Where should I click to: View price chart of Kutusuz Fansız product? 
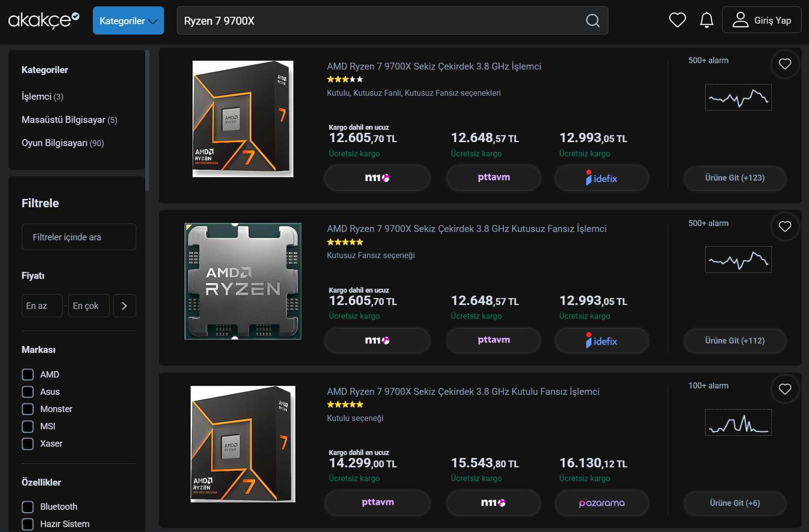tap(738, 260)
